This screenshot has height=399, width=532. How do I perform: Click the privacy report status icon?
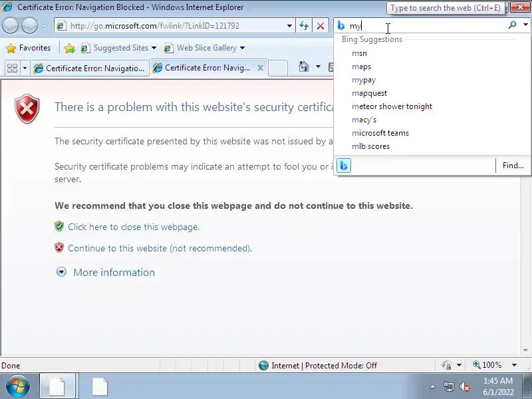pos(446,365)
